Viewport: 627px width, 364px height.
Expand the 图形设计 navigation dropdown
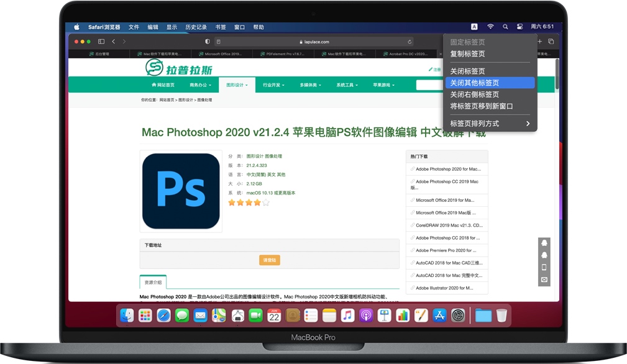tap(237, 85)
